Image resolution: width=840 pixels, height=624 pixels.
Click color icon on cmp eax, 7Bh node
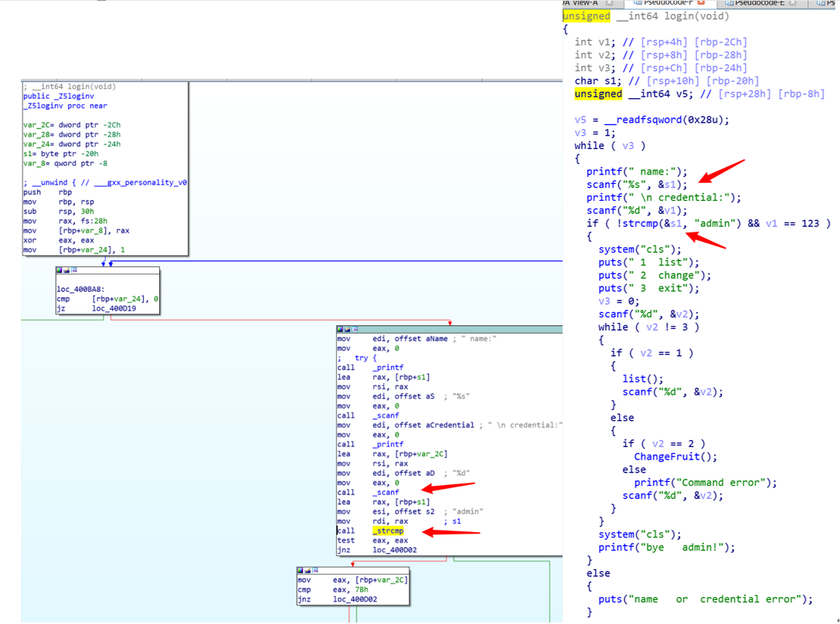click(301, 571)
